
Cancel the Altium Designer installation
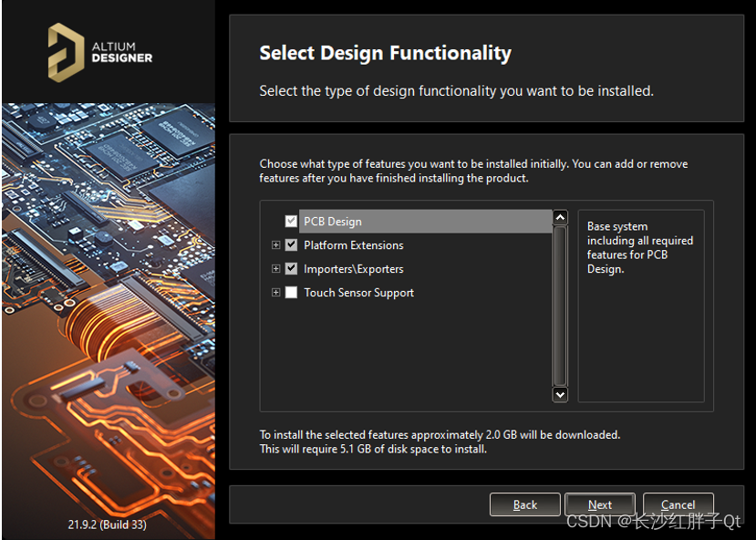click(x=678, y=504)
